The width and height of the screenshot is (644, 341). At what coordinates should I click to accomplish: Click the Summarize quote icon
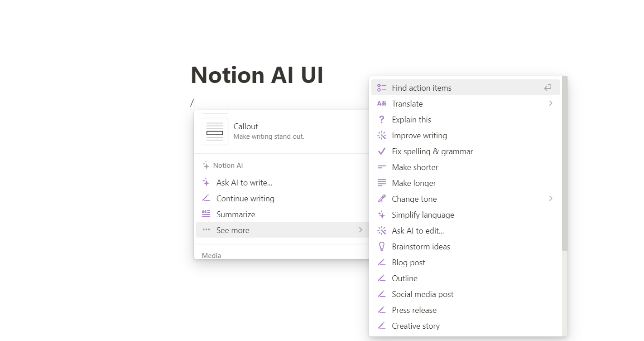click(x=206, y=214)
